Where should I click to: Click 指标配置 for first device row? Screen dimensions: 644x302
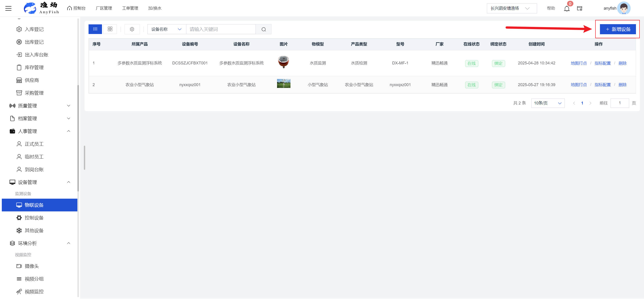point(602,63)
